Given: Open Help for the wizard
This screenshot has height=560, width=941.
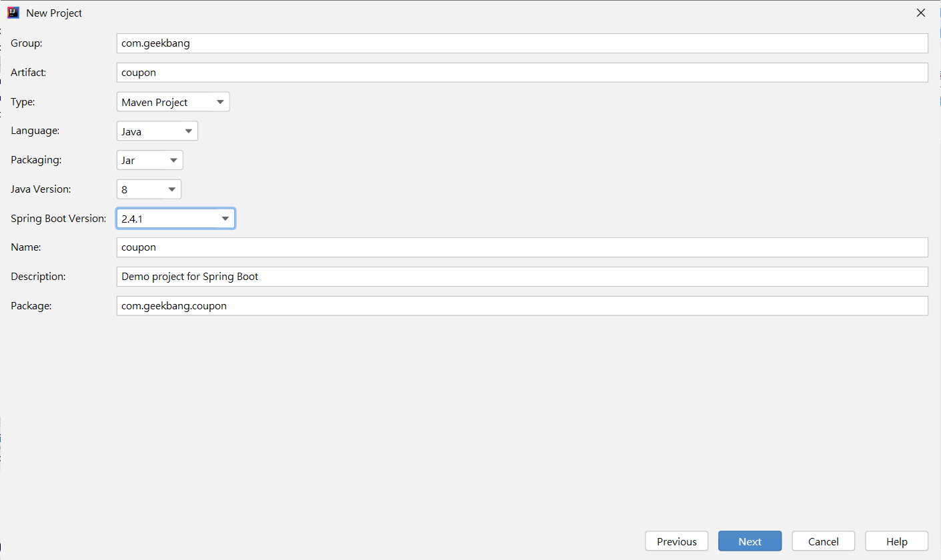Looking at the screenshot, I should [897, 541].
